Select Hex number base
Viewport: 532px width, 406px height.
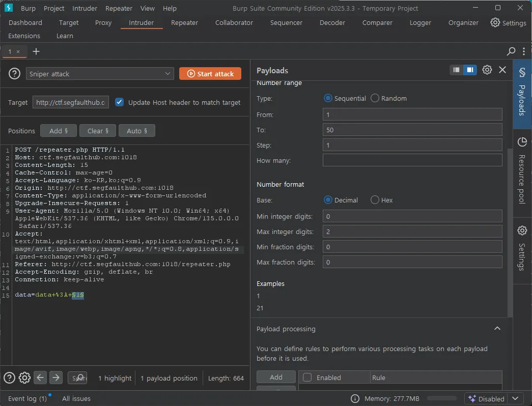tap(375, 200)
